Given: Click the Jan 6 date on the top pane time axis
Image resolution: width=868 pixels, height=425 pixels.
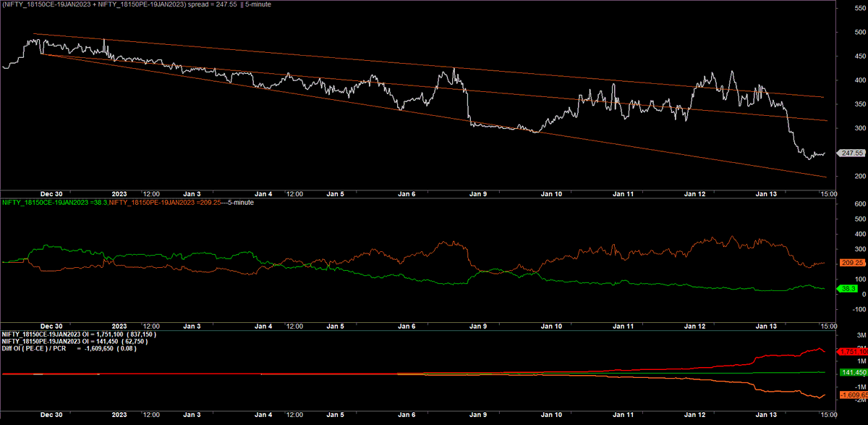Looking at the screenshot, I should coord(407,194).
